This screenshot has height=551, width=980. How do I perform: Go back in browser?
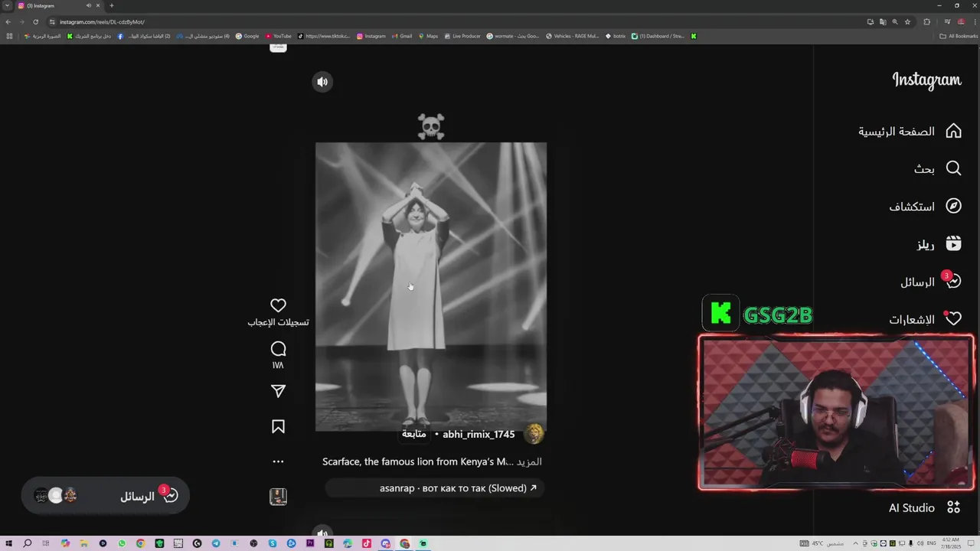pos(8,21)
